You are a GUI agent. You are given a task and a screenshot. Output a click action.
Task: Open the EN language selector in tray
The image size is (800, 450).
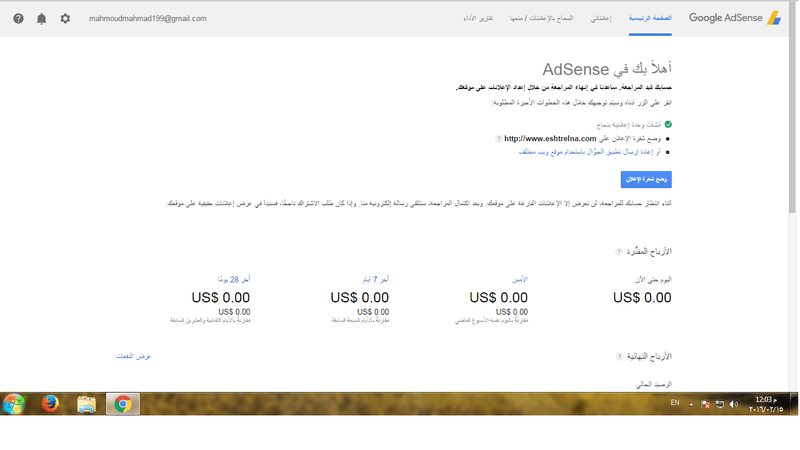pyautogui.click(x=674, y=403)
